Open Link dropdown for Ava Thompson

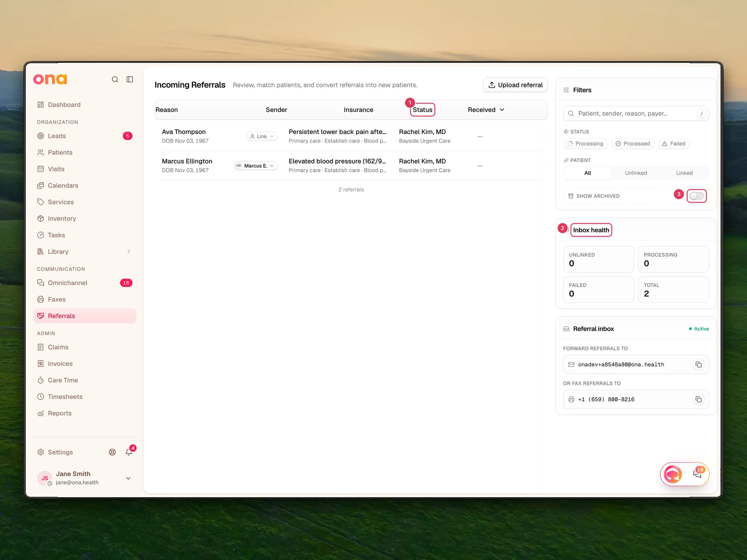tap(262, 136)
